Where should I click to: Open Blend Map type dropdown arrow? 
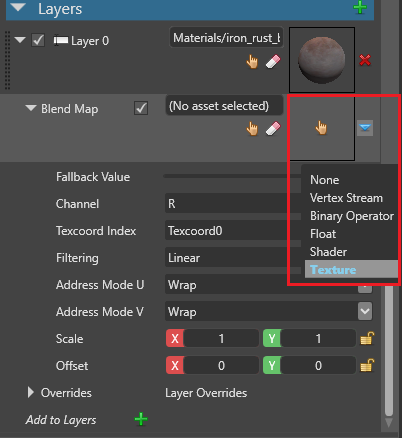365,128
